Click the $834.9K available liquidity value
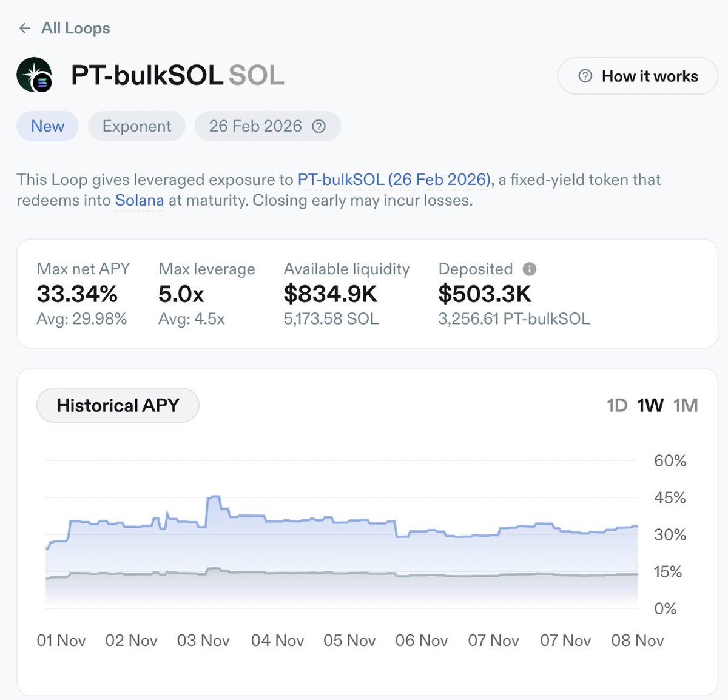Viewport: 728px width, 700px height. pyautogui.click(x=331, y=294)
